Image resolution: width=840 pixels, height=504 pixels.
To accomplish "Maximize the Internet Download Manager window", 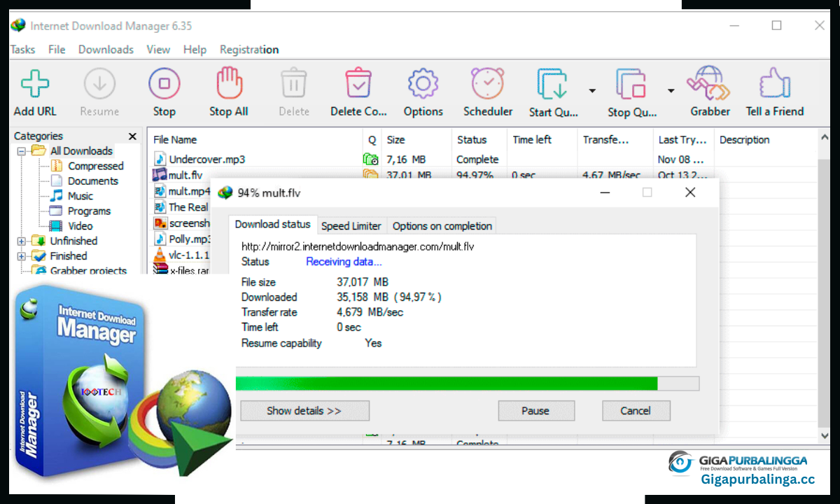I will pyautogui.click(x=776, y=25).
